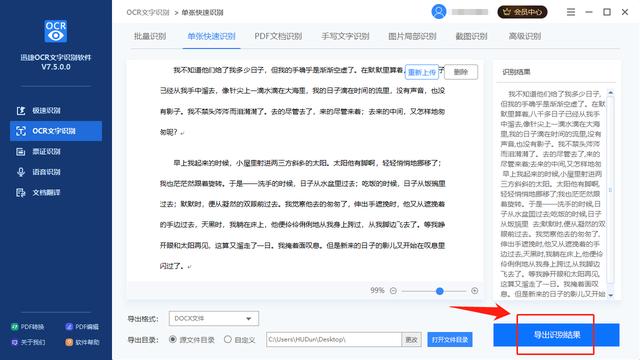Open the 会员中心 badge

coord(522,12)
